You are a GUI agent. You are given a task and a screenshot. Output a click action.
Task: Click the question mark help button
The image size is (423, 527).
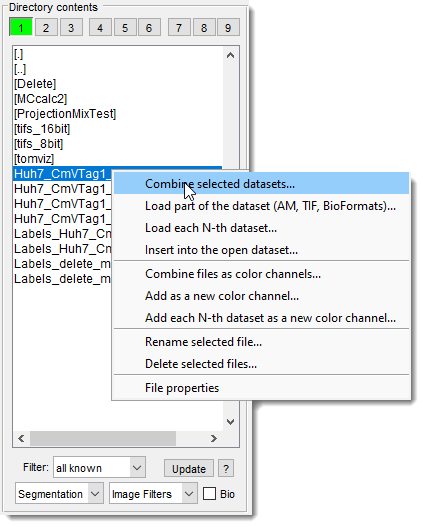coord(226,468)
